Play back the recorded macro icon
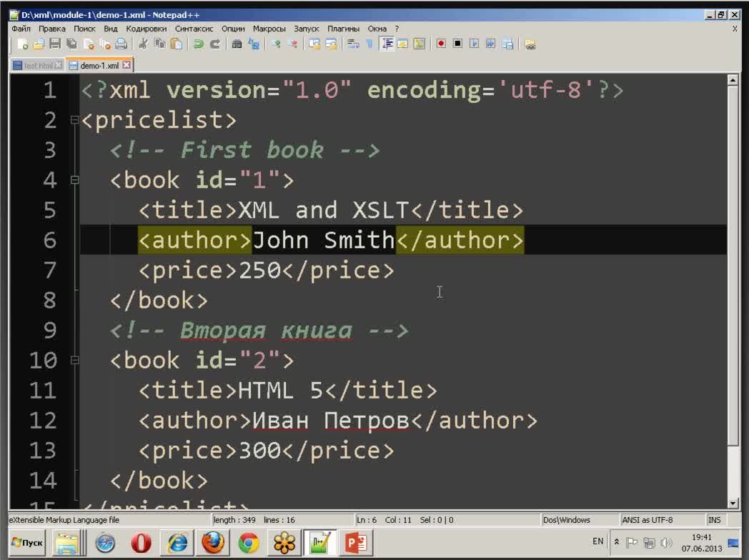This screenshot has width=749, height=560. click(475, 44)
